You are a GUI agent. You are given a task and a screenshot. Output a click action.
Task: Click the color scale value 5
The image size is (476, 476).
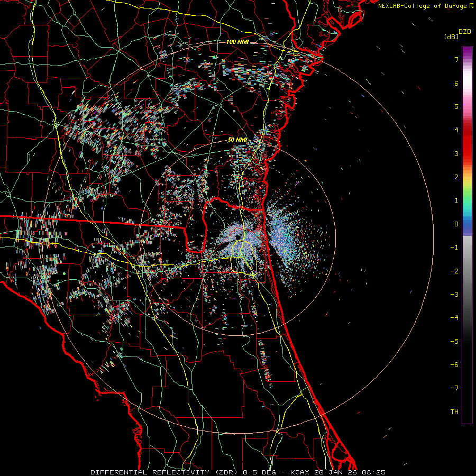pos(456,106)
